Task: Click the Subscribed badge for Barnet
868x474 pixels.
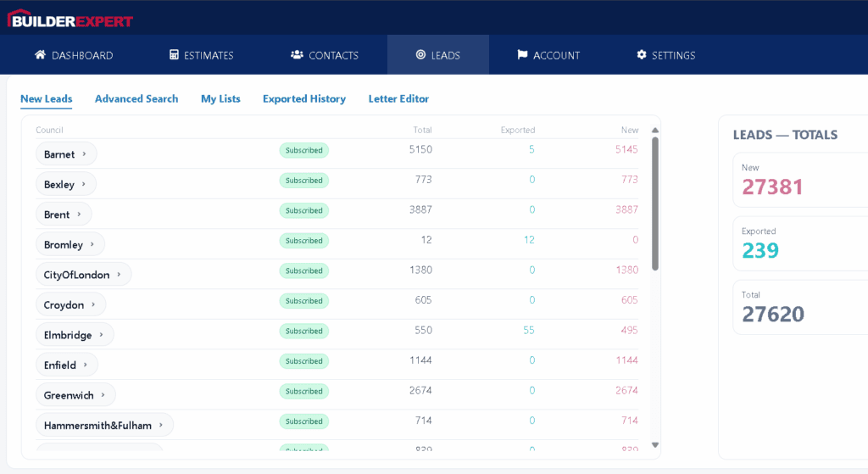Action: coord(304,150)
